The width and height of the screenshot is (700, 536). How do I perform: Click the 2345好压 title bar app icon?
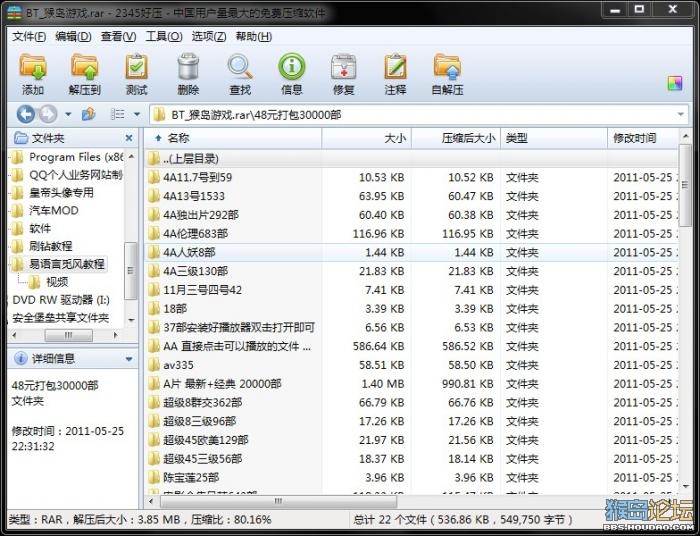point(15,12)
